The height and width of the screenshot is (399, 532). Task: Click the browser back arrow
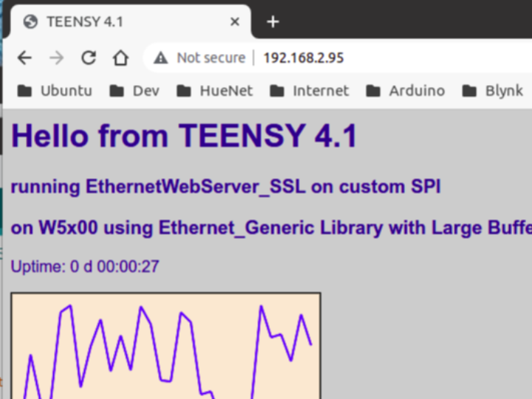pyautogui.click(x=24, y=58)
